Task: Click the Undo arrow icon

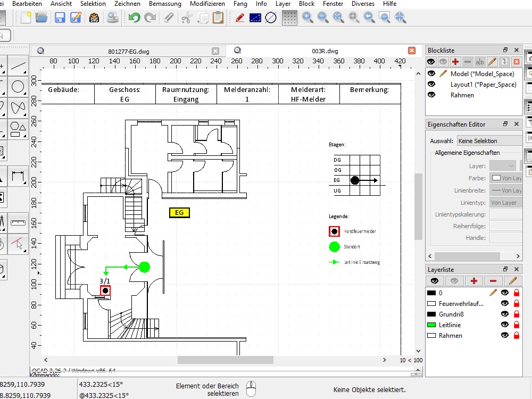Action: (x=134, y=18)
